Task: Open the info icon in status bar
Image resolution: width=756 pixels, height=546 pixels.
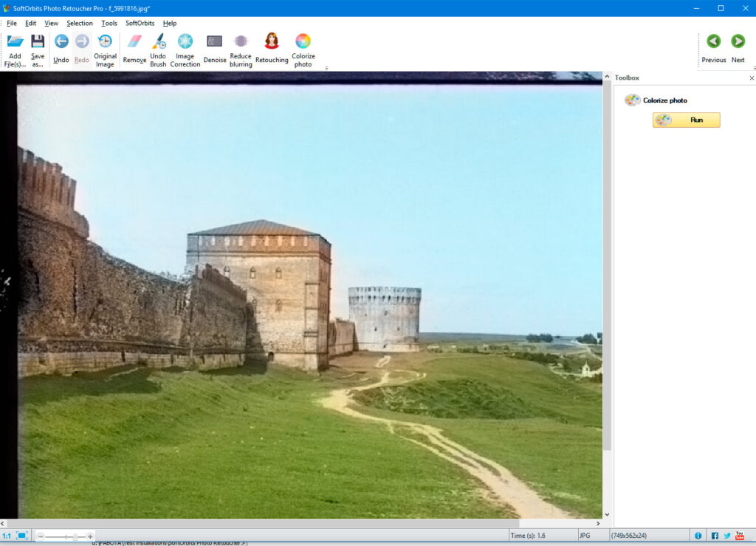Action: 698,534
